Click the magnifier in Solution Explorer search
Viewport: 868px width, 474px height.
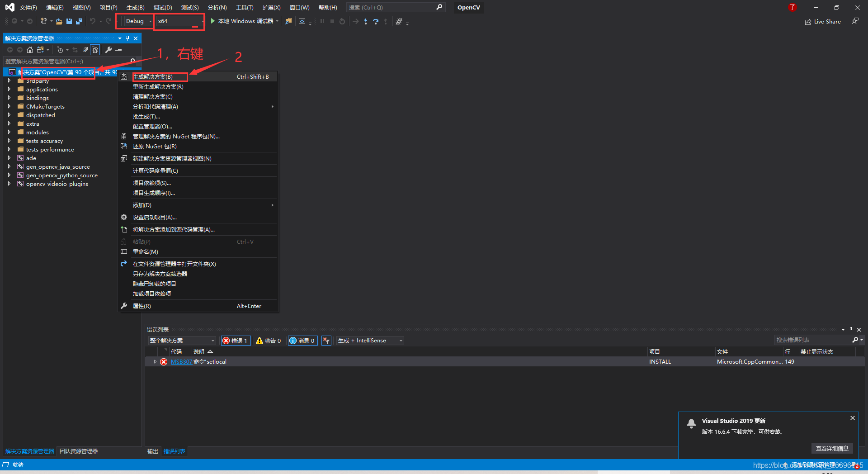pyautogui.click(x=132, y=61)
